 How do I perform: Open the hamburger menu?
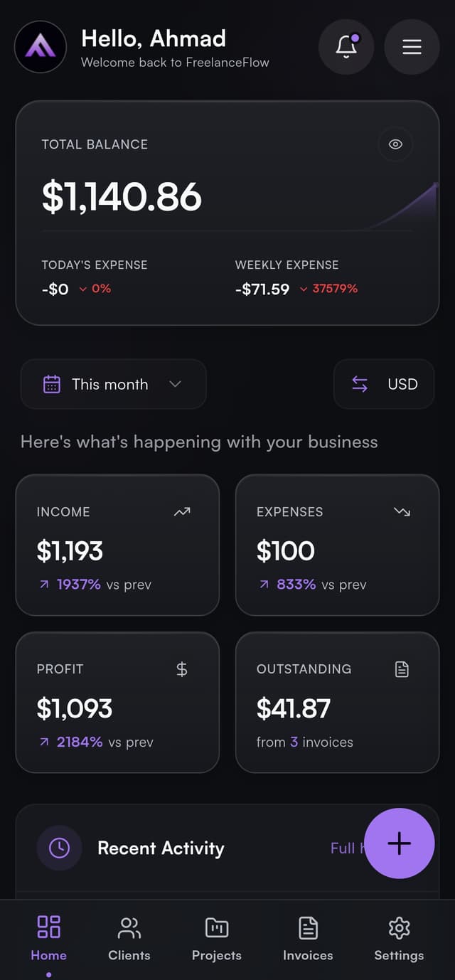click(411, 47)
